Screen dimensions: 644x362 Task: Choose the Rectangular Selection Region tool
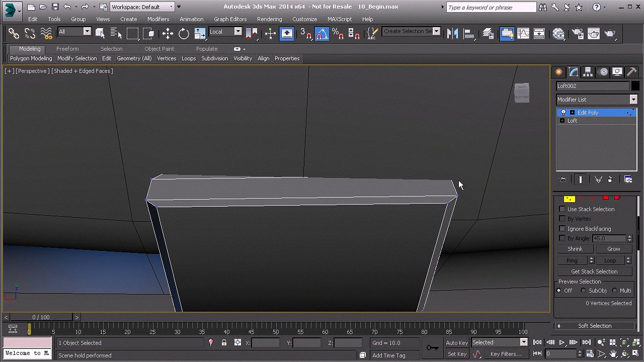coord(132,34)
